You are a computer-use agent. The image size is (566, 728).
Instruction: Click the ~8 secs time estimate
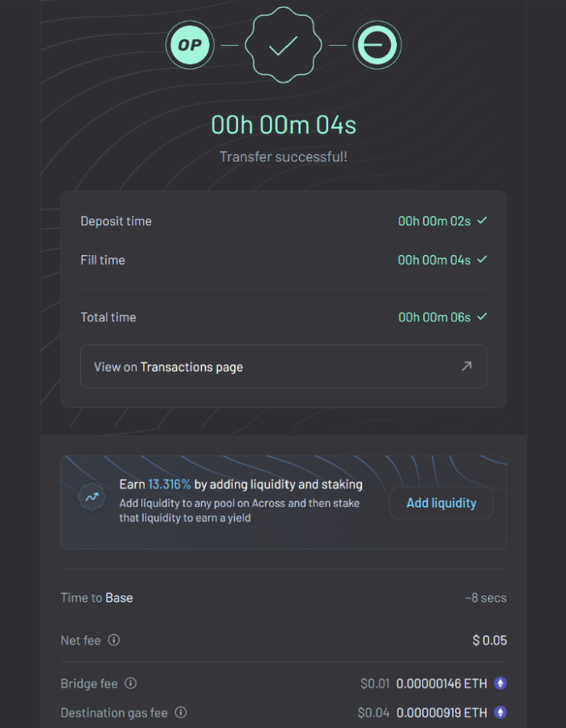(x=486, y=598)
